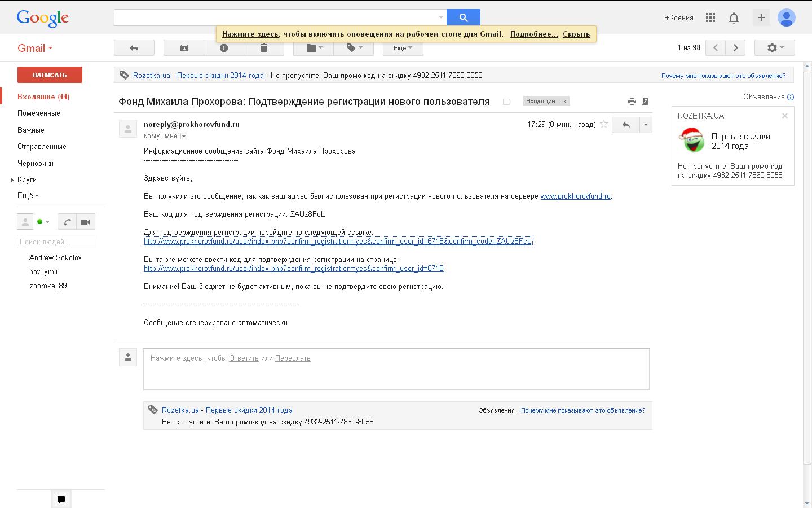Open the chat status dropdown

tap(43, 222)
